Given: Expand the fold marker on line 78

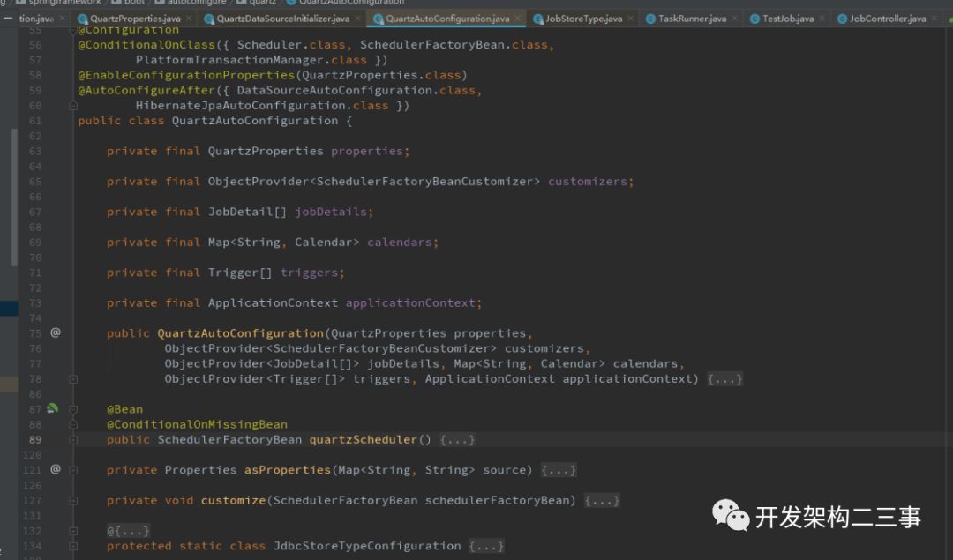Looking at the screenshot, I should coord(73,379).
